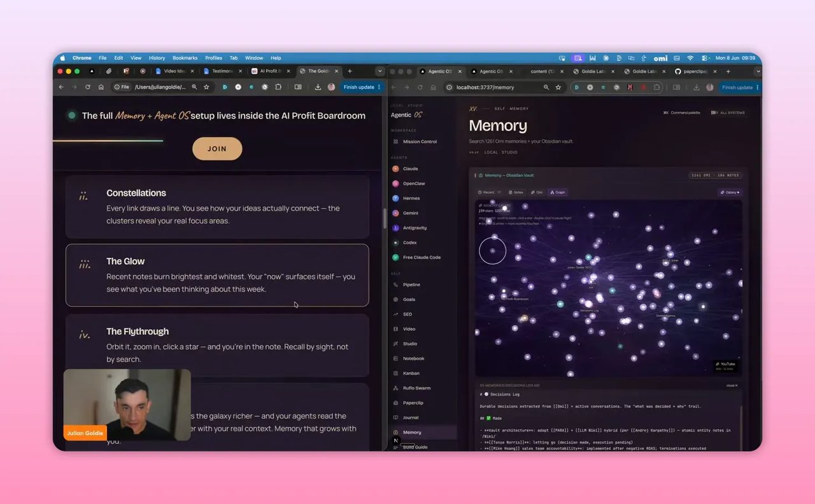The height and width of the screenshot is (504, 815).
Task: Click ALL SYSTEMS status button
Action: point(728,113)
